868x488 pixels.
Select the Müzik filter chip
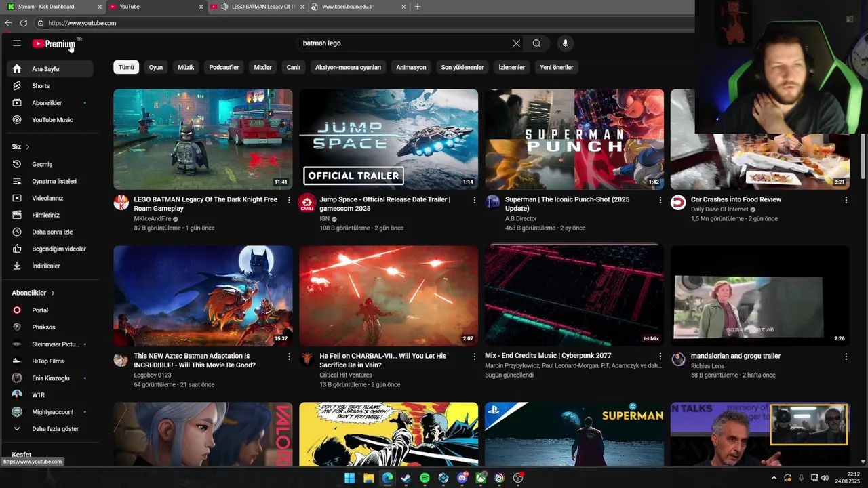coord(186,67)
